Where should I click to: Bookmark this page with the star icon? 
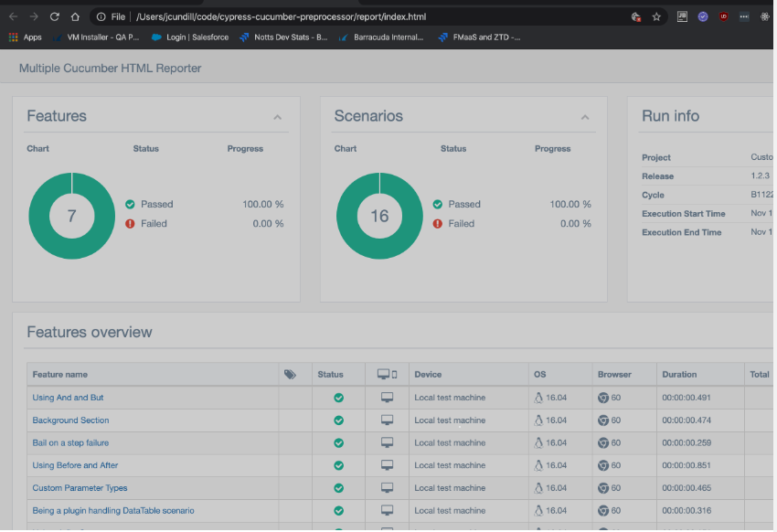pyautogui.click(x=656, y=16)
